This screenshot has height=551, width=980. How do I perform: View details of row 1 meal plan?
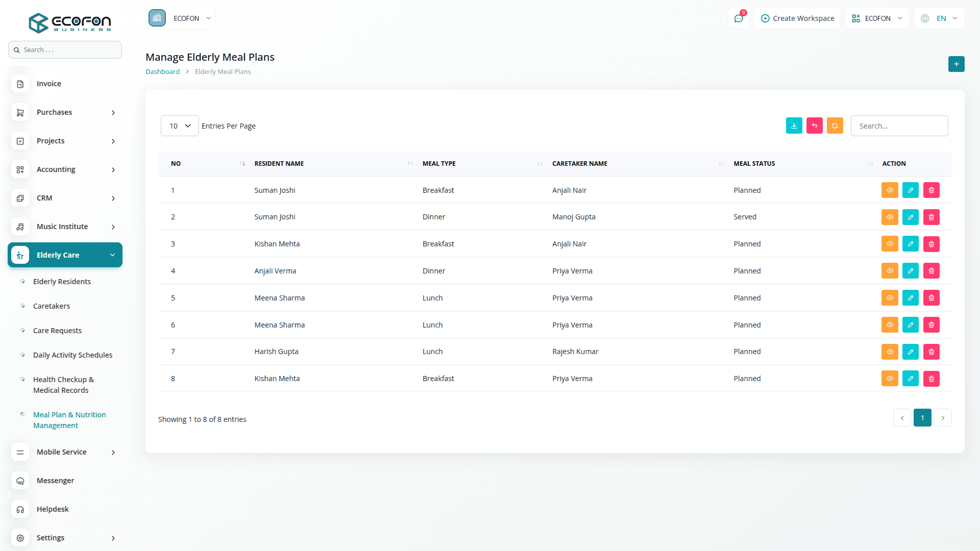click(x=889, y=190)
